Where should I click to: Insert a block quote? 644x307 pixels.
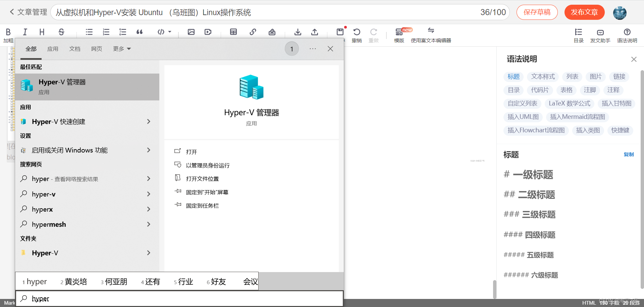[140, 32]
